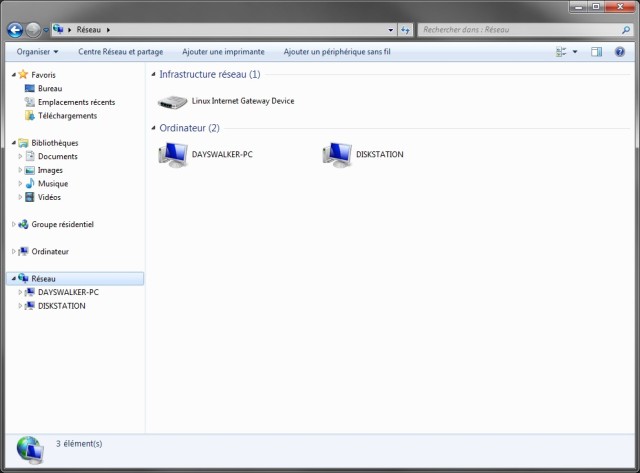Select Bureau in the Favoris list

[x=50, y=88]
